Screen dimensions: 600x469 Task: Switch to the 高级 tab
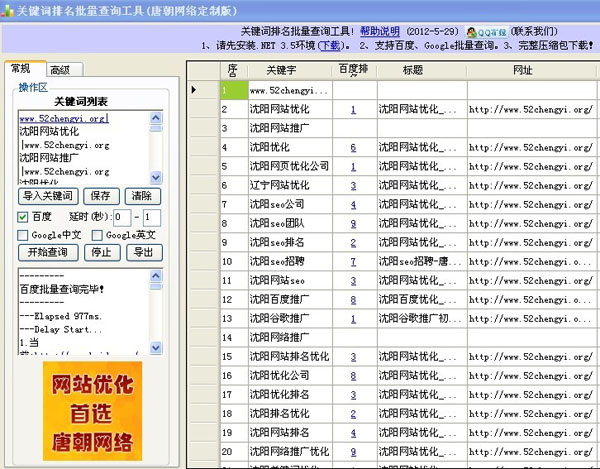(64, 70)
